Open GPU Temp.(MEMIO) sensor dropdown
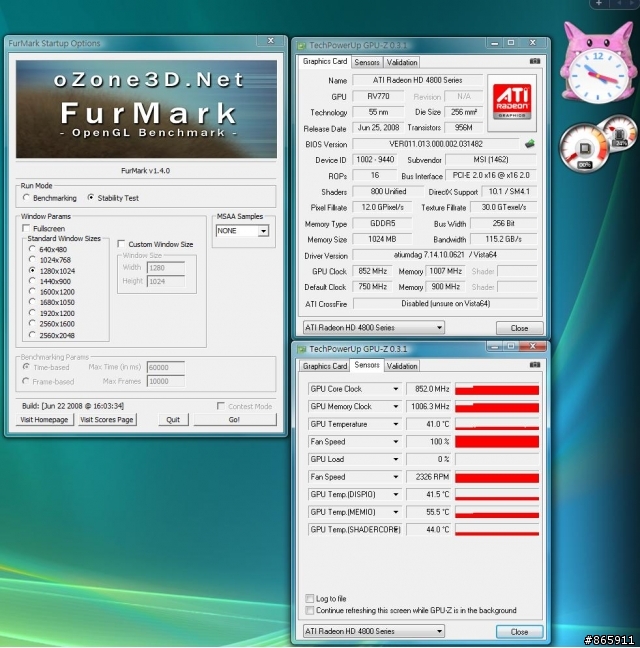The image size is (640, 648). coord(395,512)
